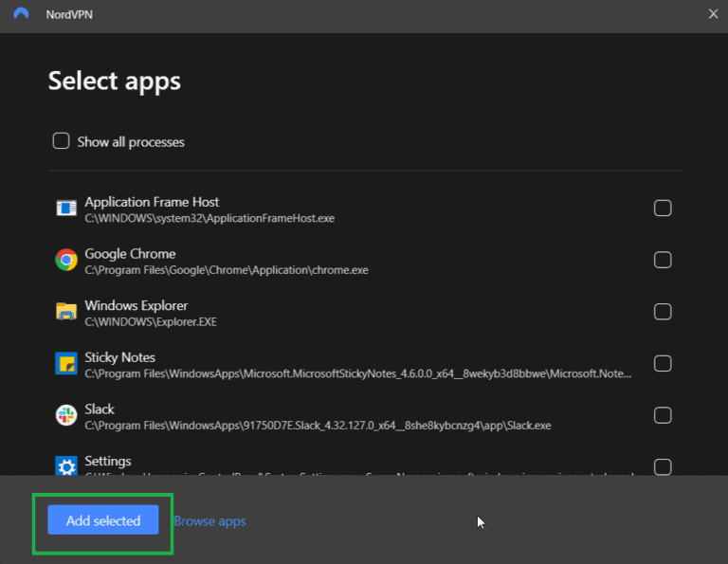Enable the Show all processes checkbox
Viewport: 728px width, 564px height.
61,141
